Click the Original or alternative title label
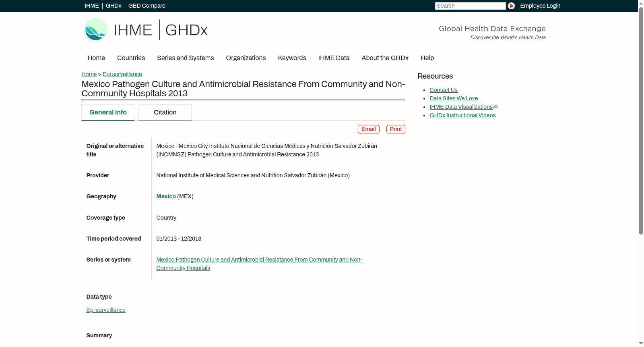Viewport: 644px width, 347px height. [x=115, y=150]
